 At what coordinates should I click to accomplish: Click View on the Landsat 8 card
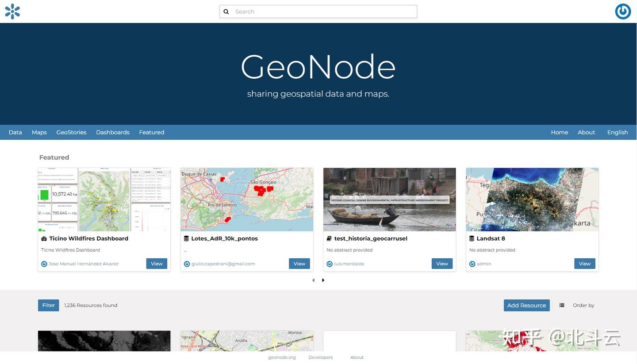pyautogui.click(x=584, y=264)
